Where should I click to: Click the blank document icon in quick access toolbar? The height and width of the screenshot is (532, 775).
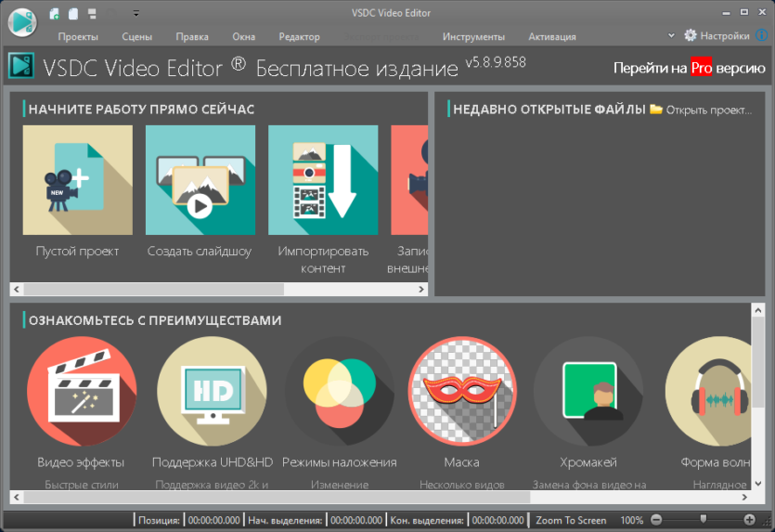point(73,14)
